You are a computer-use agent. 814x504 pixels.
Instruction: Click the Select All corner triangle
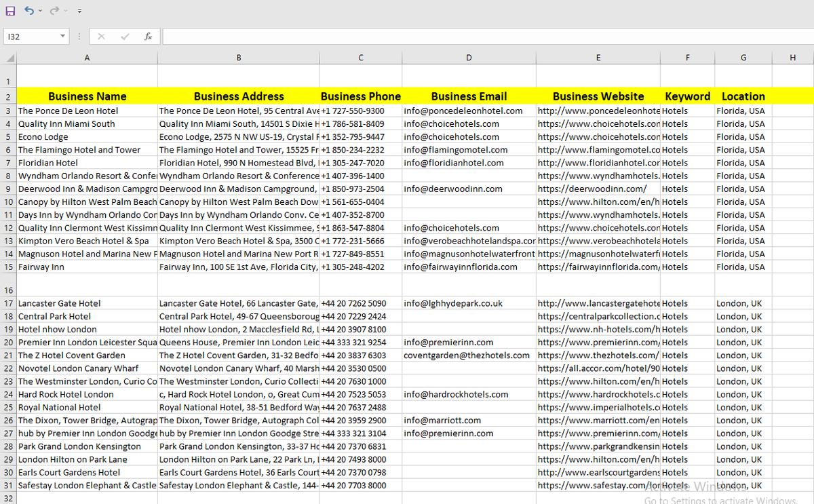point(8,58)
